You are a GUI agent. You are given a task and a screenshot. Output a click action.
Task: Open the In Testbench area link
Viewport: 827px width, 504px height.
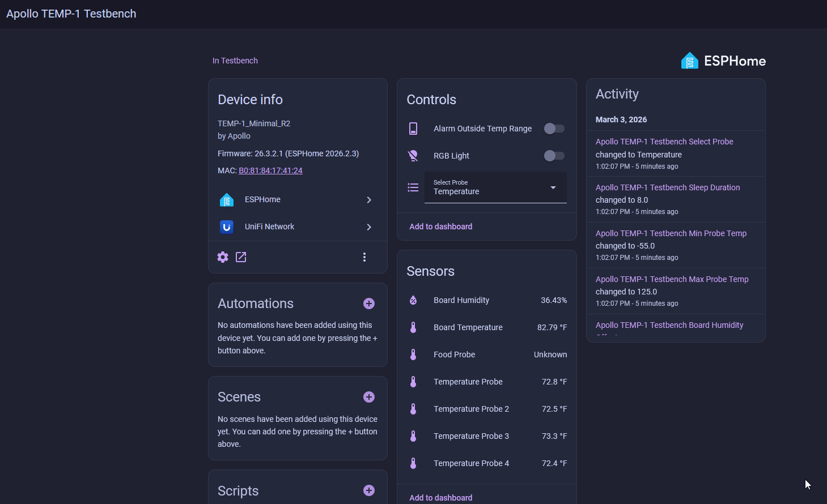(235, 61)
